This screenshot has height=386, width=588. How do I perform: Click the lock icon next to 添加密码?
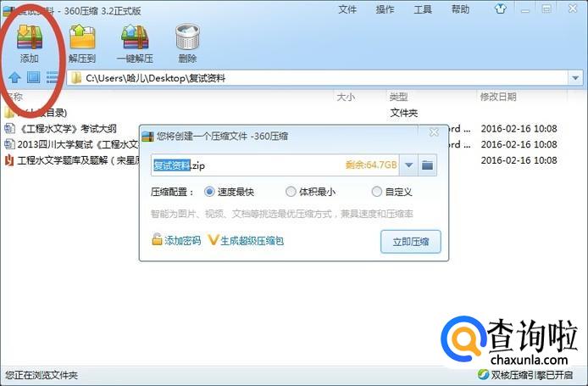coord(157,239)
